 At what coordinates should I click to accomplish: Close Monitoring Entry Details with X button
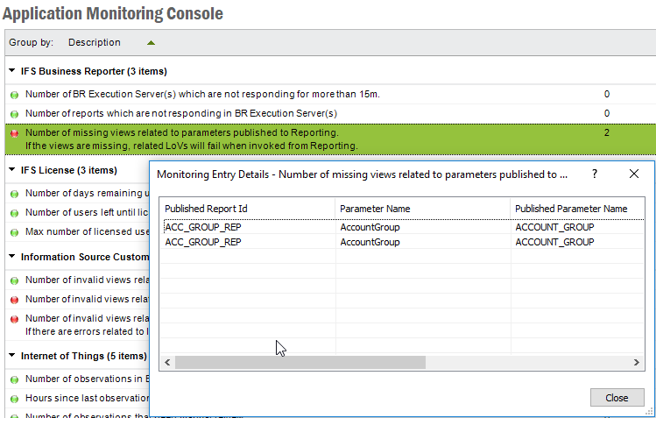coord(634,174)
